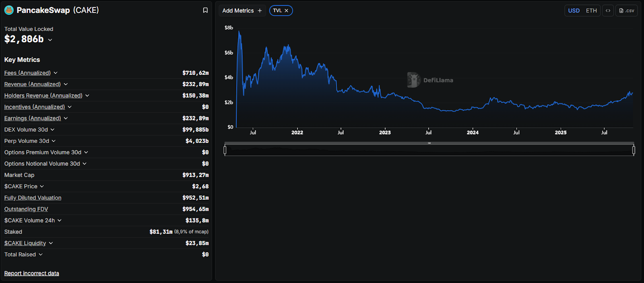Click Report incorrect data link
644x283 pixels.
click(x=31, y=273)
